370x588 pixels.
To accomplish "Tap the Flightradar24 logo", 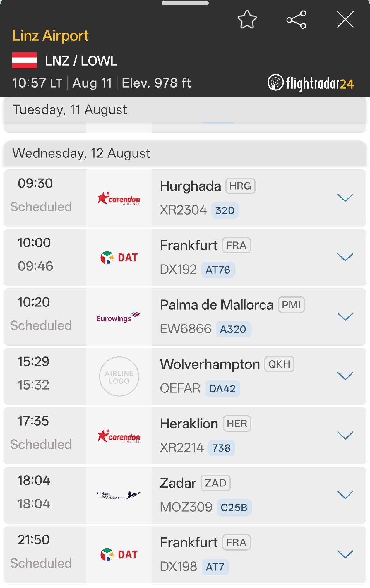I will [311, 83].
